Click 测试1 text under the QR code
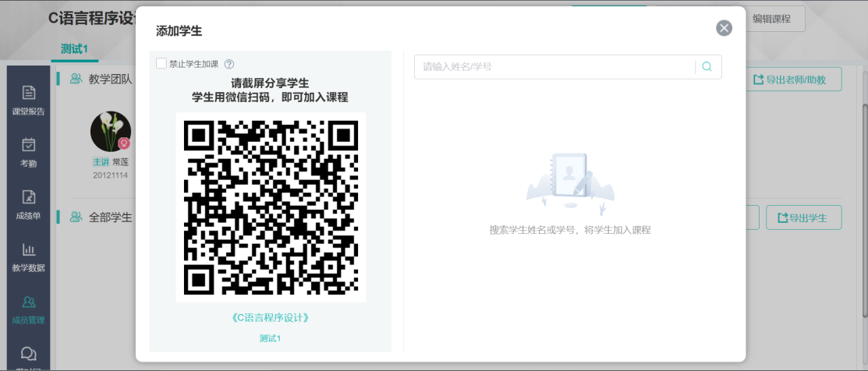This screenshot has width=868, height=371. [x=270, y=338]
